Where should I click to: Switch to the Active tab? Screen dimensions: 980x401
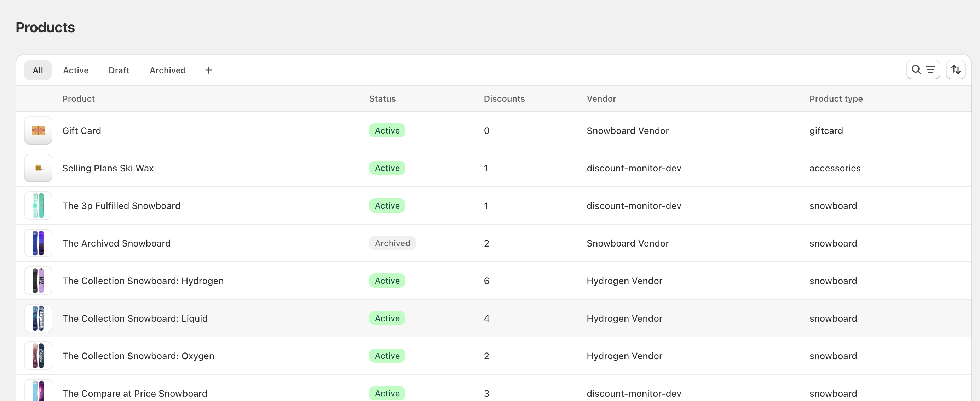(76, 70)
